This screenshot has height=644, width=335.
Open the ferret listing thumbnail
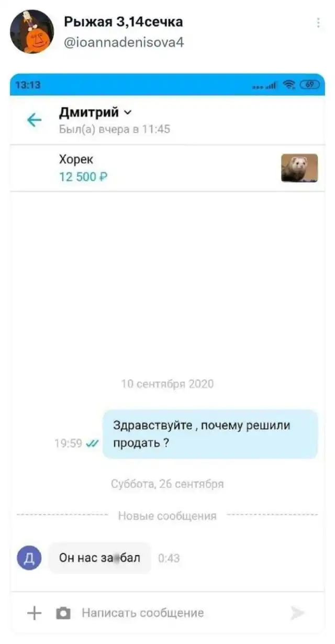point(299,168)
